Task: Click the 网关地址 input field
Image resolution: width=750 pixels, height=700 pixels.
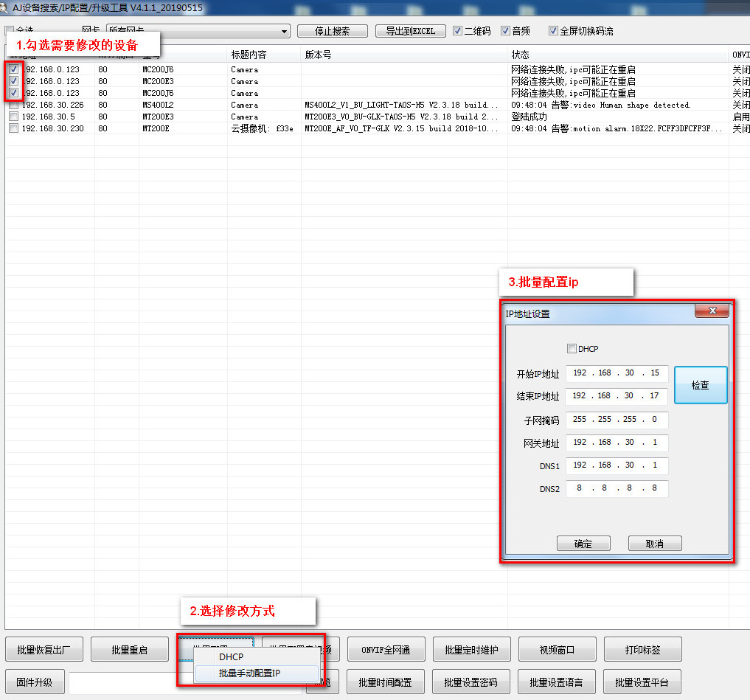Action: point(617,443)
